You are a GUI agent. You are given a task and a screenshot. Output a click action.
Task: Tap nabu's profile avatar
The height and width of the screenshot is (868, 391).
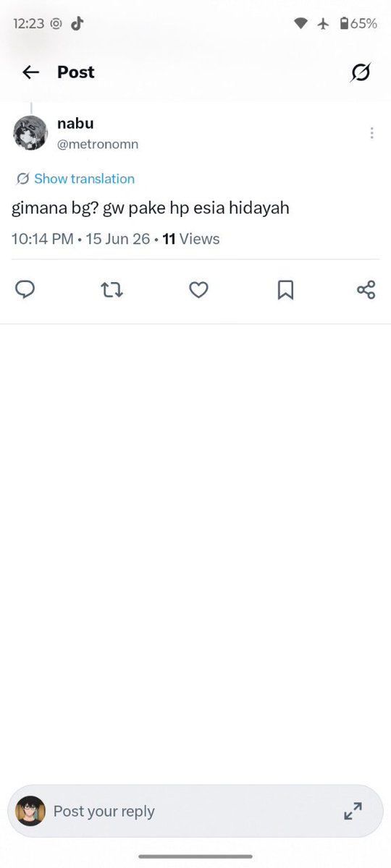(30, 133)
